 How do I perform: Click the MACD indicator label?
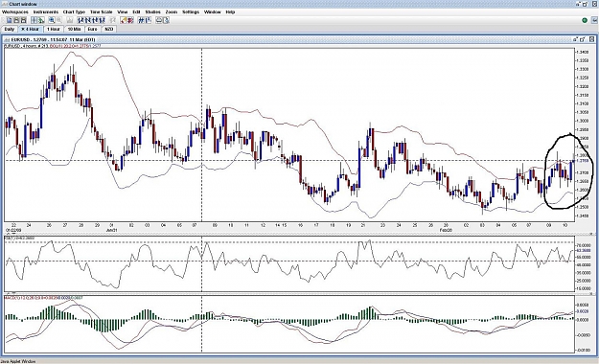[43, 297]
